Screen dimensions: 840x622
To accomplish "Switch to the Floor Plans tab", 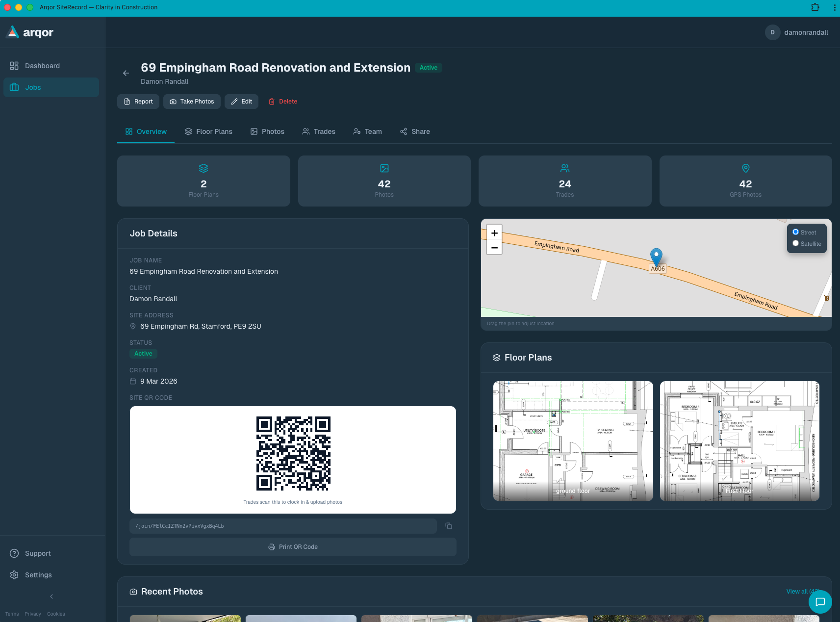I will (208, 131).
